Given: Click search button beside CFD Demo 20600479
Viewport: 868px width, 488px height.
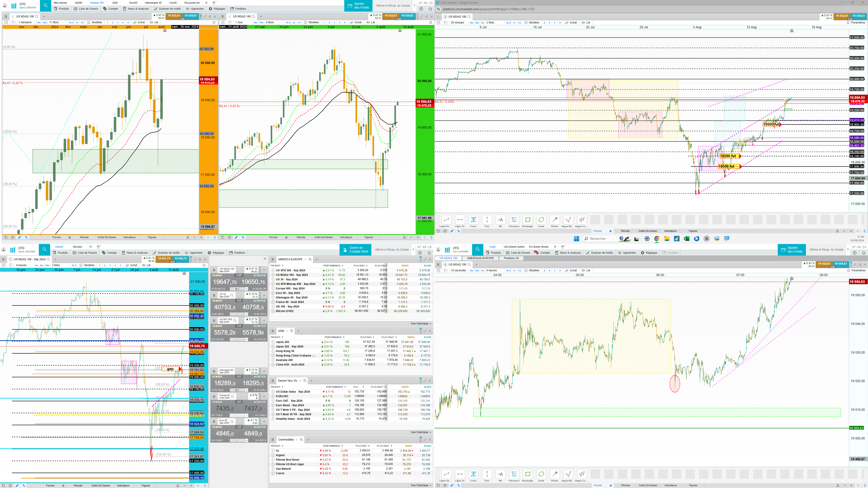Looking at the screenshot, I should [x=45, y=5].
